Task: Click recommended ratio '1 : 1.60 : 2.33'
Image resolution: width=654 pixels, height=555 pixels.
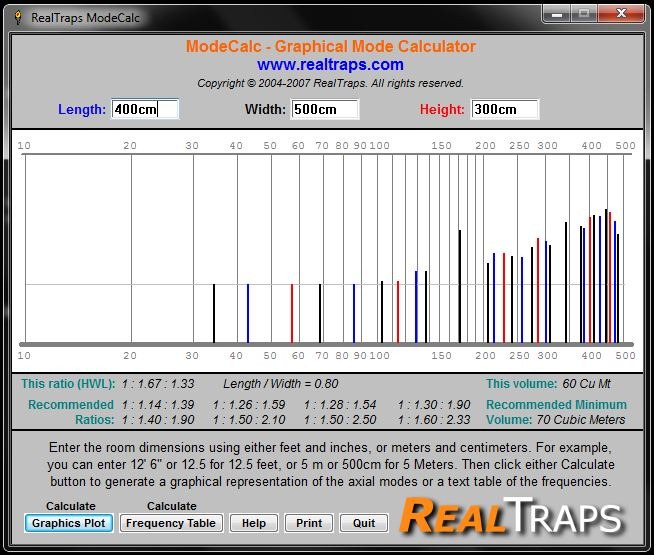Action: tap(434, 419)
